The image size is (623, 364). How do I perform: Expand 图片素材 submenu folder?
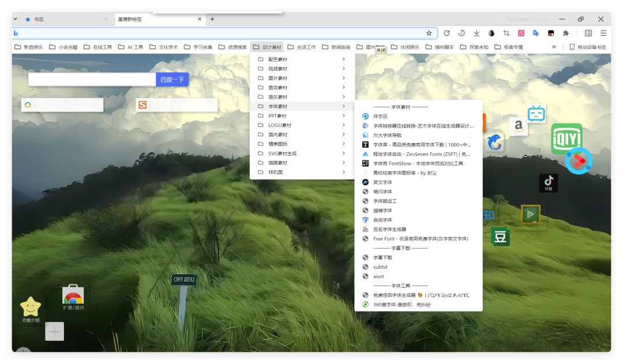tap(301, 78)
